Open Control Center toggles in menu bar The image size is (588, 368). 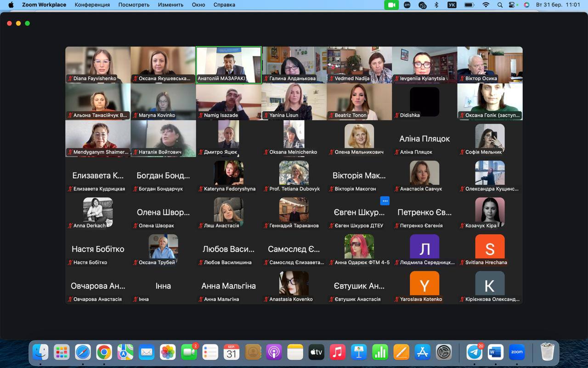point(513,5)
